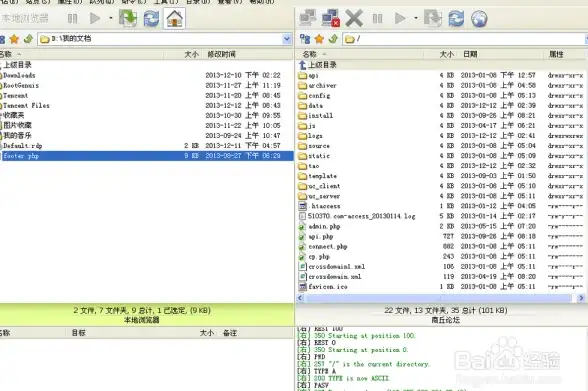Image resolution: width=588 pixels, height=391 pixels.
Task: Click the remote path field showing /
Action: [x=464, y=39]
